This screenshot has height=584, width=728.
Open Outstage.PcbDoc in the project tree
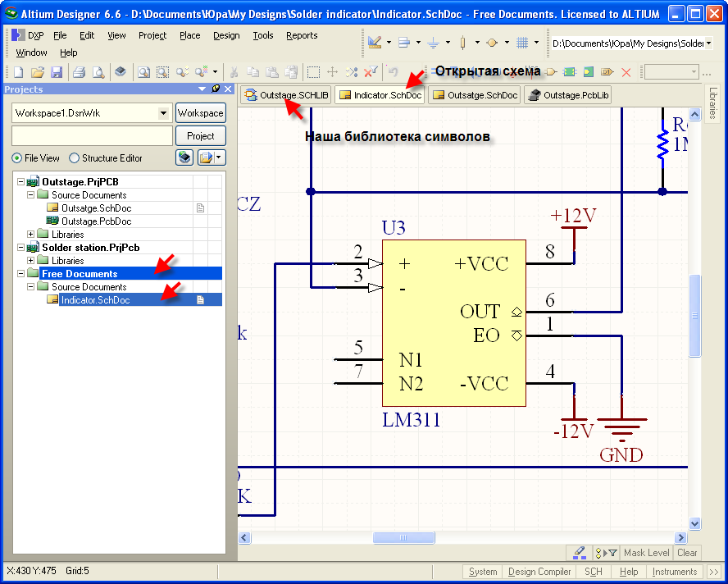[x=95, y=221]
